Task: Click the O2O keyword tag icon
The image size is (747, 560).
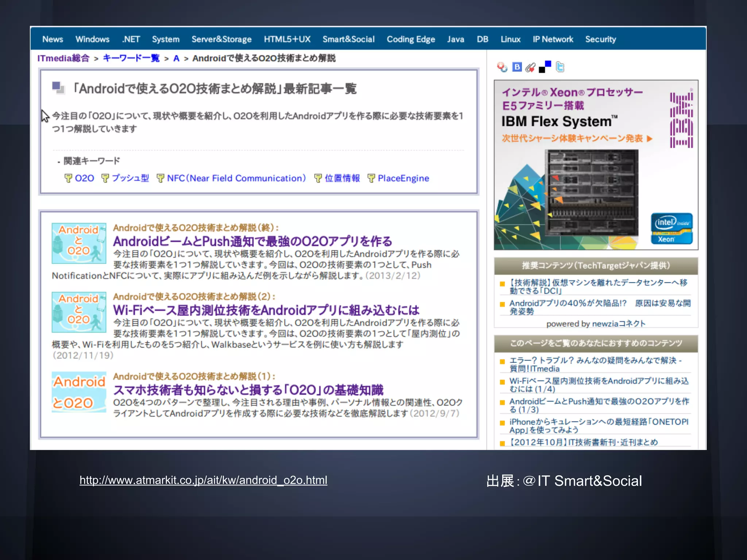Action: (x=68, y=178)
